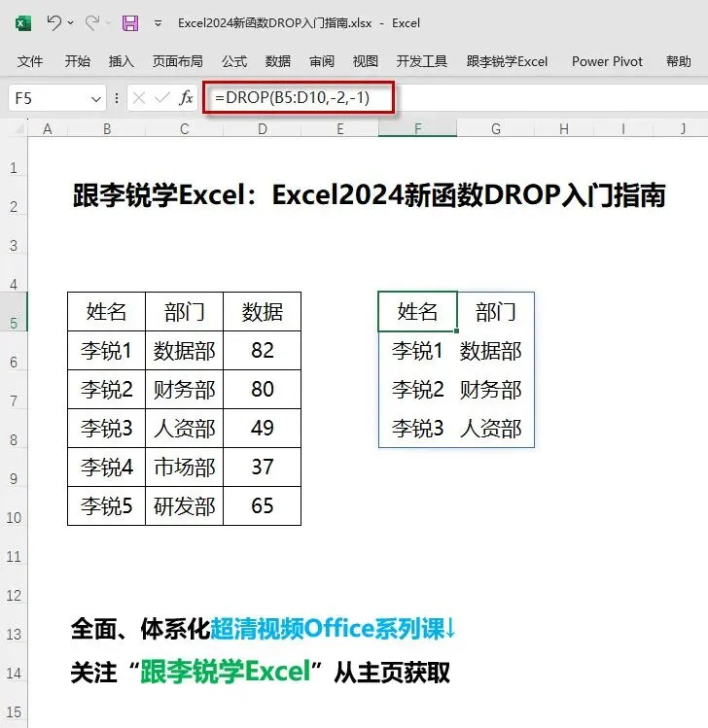The width and height of the screenshot is (708, 728).
Task: Switch to the 视图 ribbon tab
Action: (x=365, y=61)
